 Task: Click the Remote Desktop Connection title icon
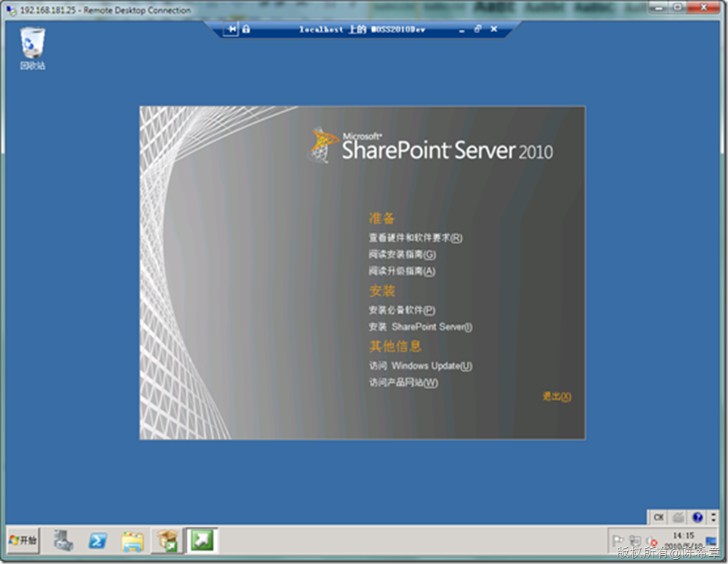coord(11,10)
